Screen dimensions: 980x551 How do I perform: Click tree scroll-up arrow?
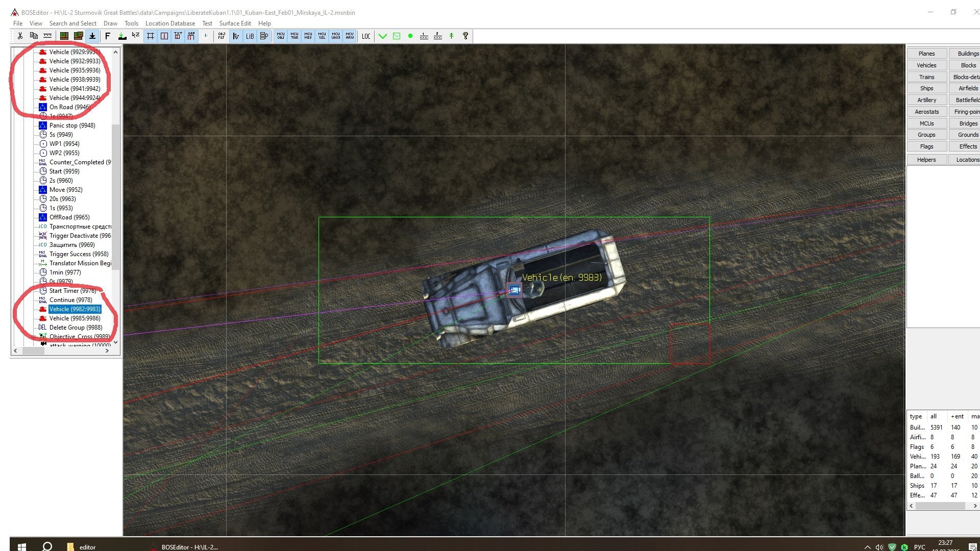116,52
